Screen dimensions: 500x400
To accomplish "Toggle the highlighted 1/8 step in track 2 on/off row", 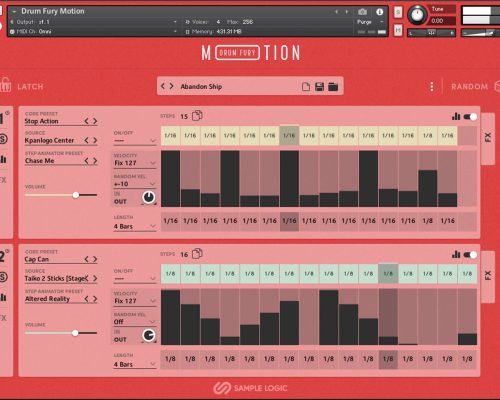I will click(388, 274).
